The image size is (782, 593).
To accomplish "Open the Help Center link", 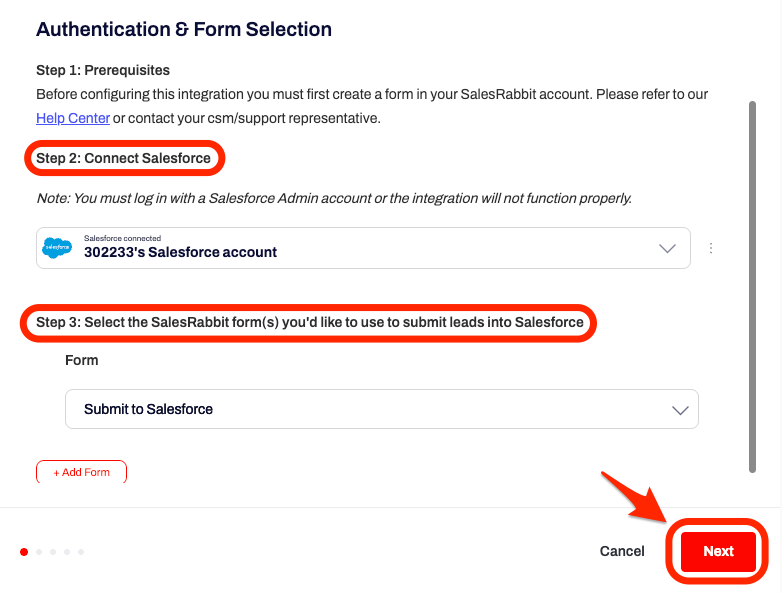I will [73, 118].
